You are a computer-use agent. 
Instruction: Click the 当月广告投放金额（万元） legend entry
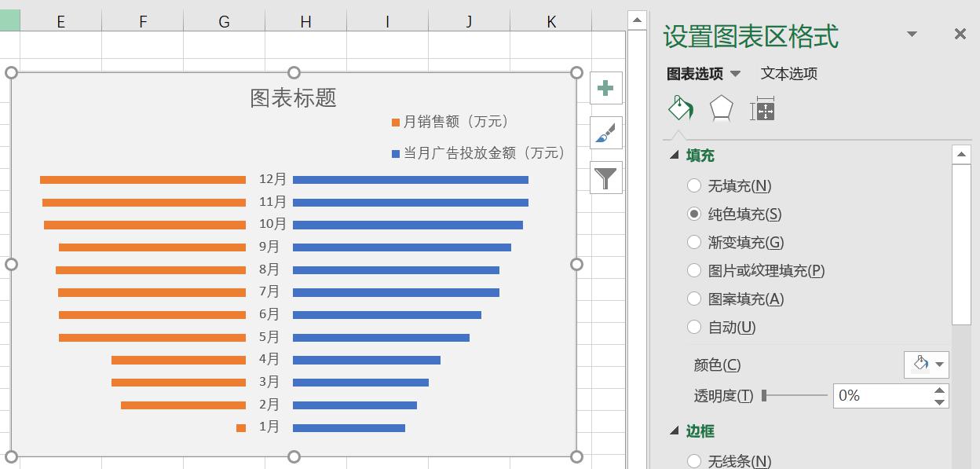click(478, 153)
